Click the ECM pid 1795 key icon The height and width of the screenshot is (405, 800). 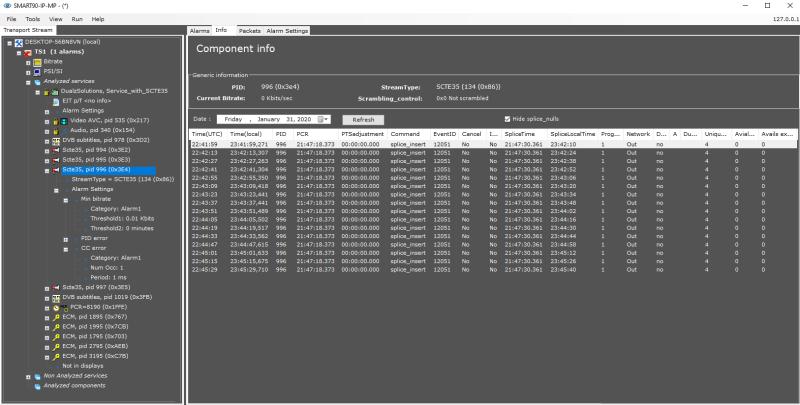pyautogui.click(x=57, y=337)
